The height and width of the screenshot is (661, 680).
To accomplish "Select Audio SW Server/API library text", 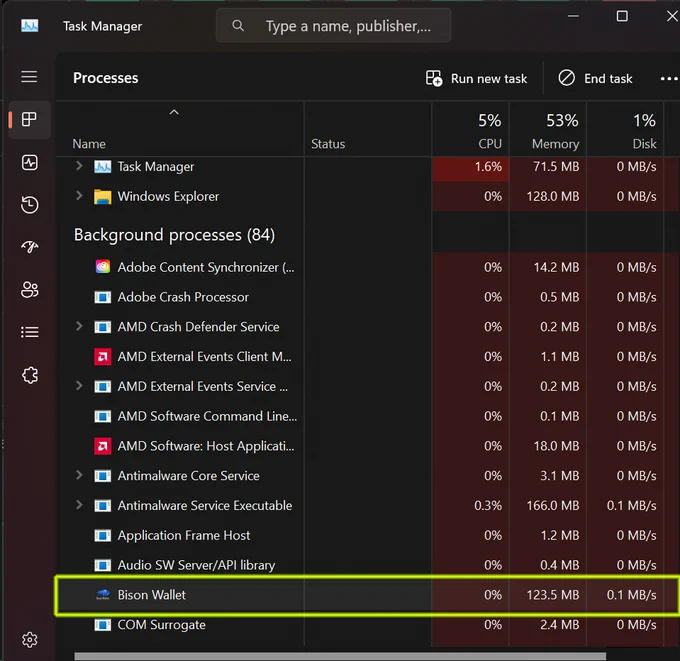I will pos(196,565).
